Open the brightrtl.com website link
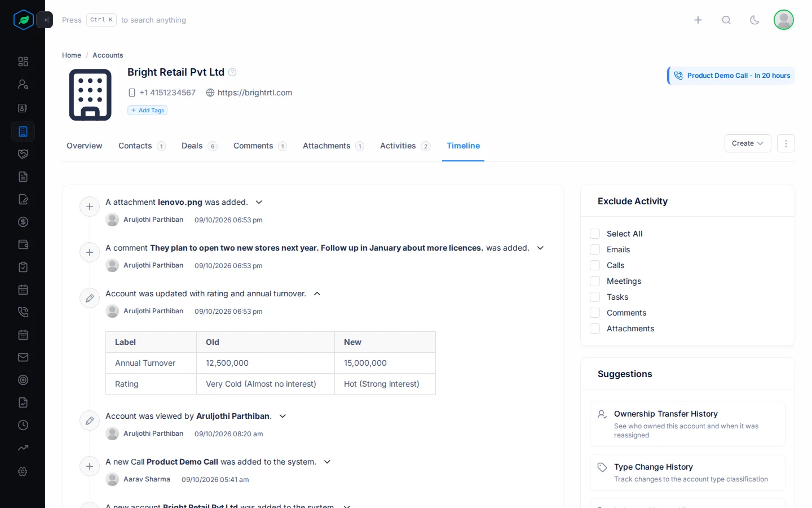This screenshot has height=508, width=812. tap(255, 93)
